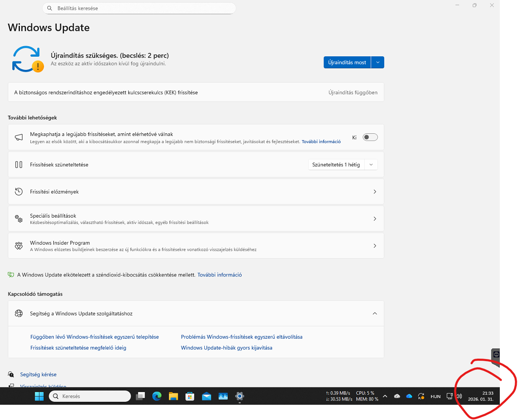Select the KEK frissítése update entry text

click(106, 92)
